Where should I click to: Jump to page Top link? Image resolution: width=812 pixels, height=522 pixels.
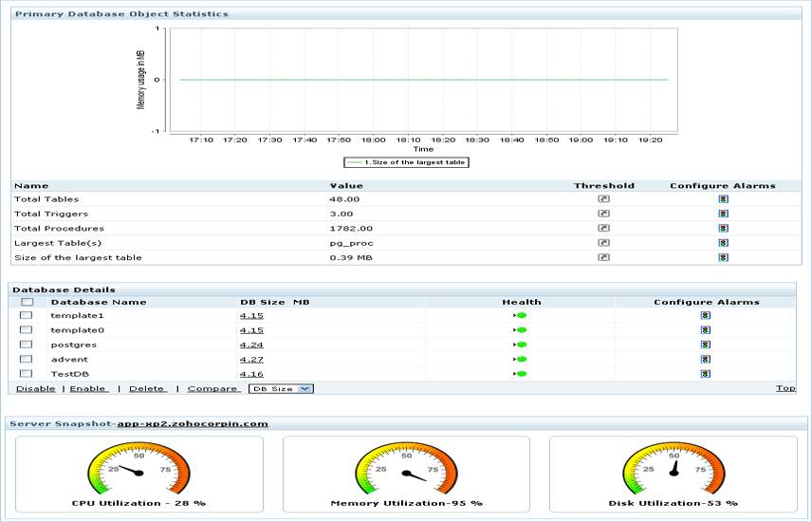click(785, 388)
